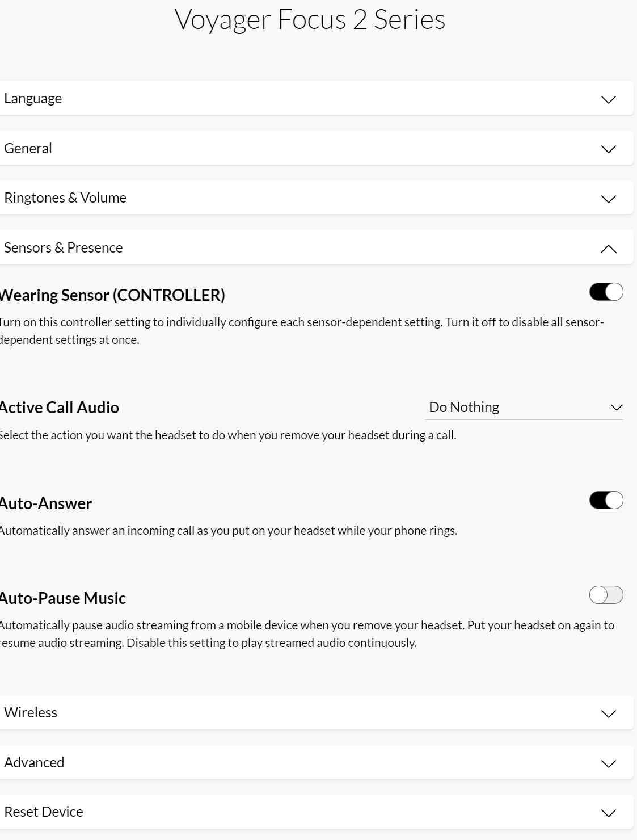Image resolution: width=637 pixels, height=840 pixels.
Task: Click the Wireless section chevron icon
Action: tap(608, 714)
